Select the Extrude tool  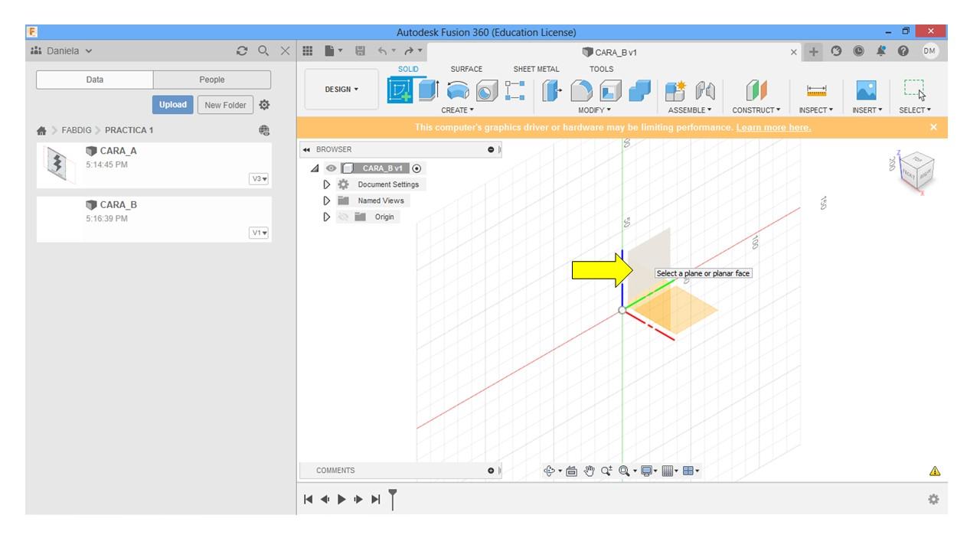coord(428,90)
